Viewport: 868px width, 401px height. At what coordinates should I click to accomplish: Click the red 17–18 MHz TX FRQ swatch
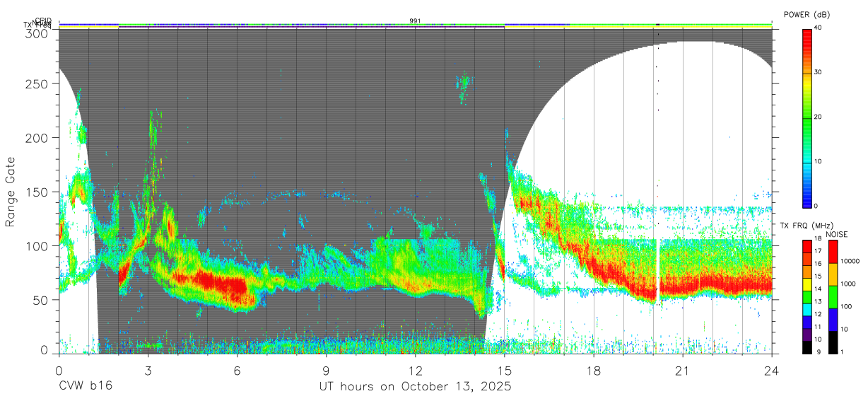point(807,245)
